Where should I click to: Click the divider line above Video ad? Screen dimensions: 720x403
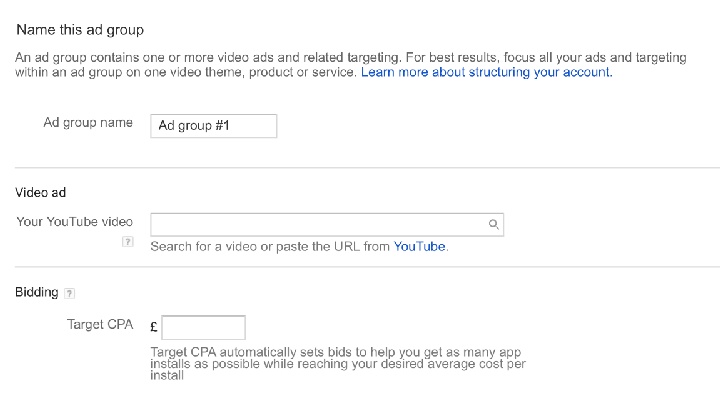(x=367, y=168)
